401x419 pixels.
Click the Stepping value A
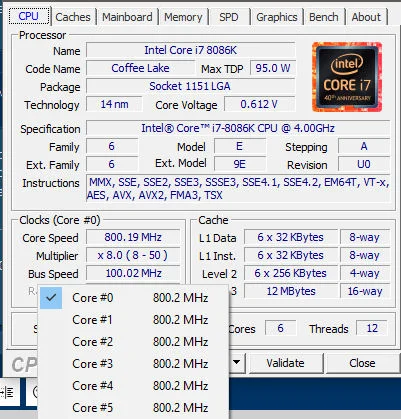coord(364,146)
